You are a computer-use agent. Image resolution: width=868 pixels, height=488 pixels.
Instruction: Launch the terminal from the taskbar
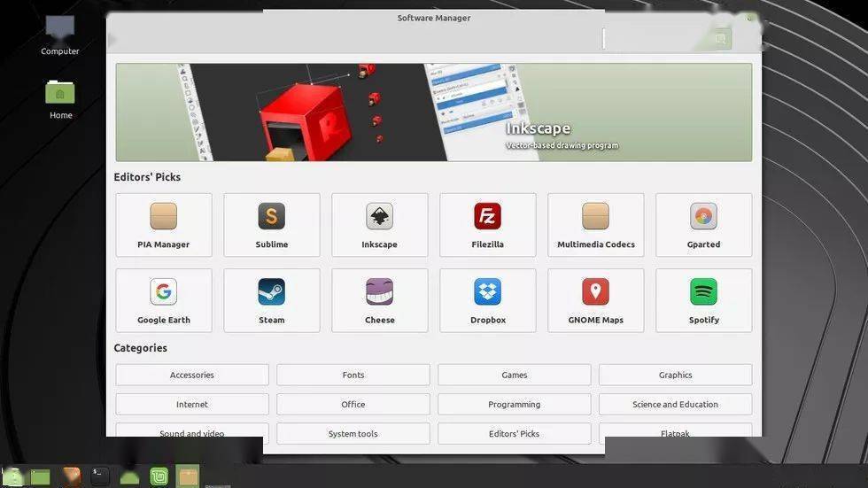(99, 476)
